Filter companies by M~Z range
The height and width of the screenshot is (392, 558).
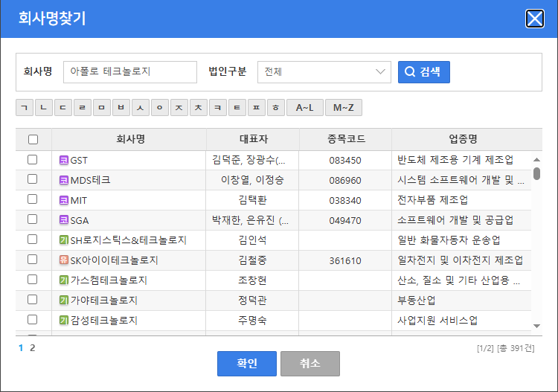click(344, 107)
